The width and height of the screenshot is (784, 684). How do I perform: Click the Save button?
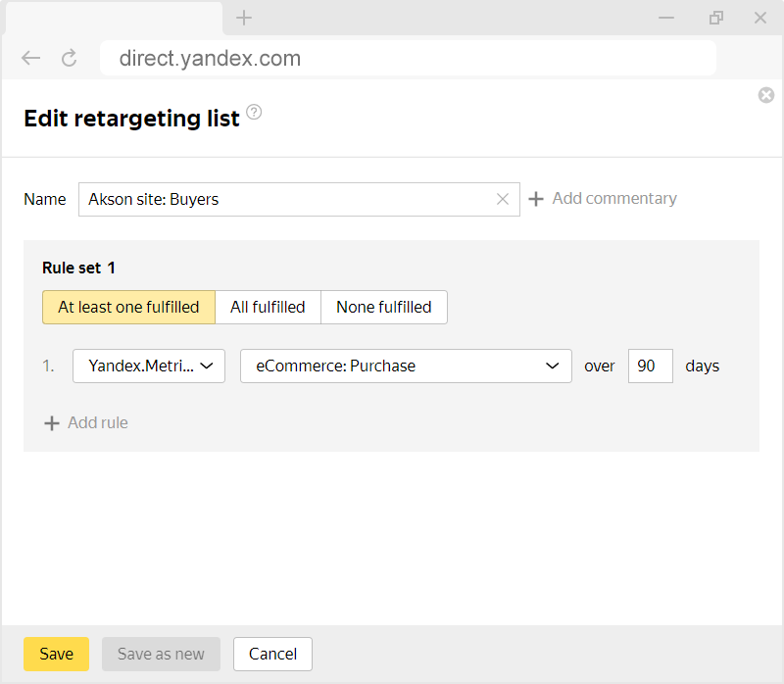pyautogui.click(x=56, y=654)
